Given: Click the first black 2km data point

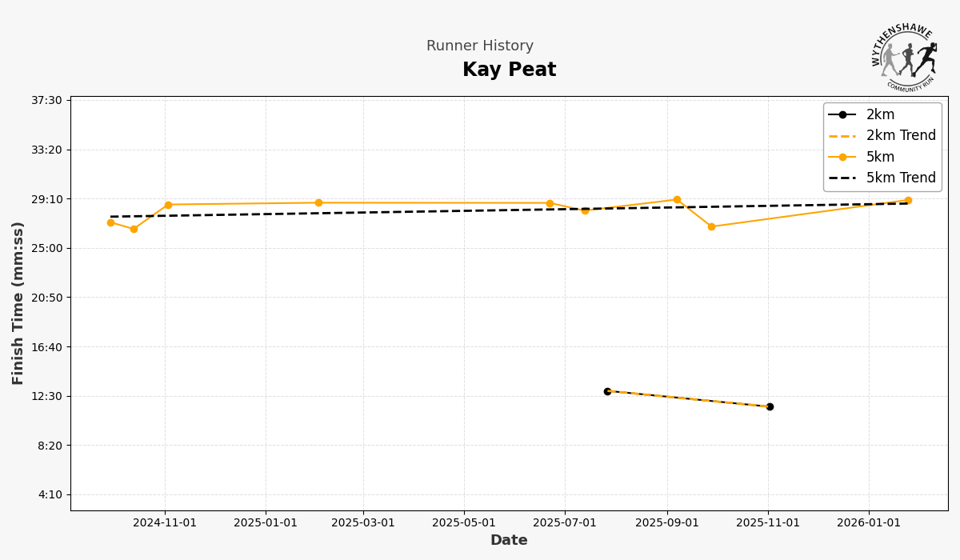Looking at the screenshot, I should (x=607, y=391).
